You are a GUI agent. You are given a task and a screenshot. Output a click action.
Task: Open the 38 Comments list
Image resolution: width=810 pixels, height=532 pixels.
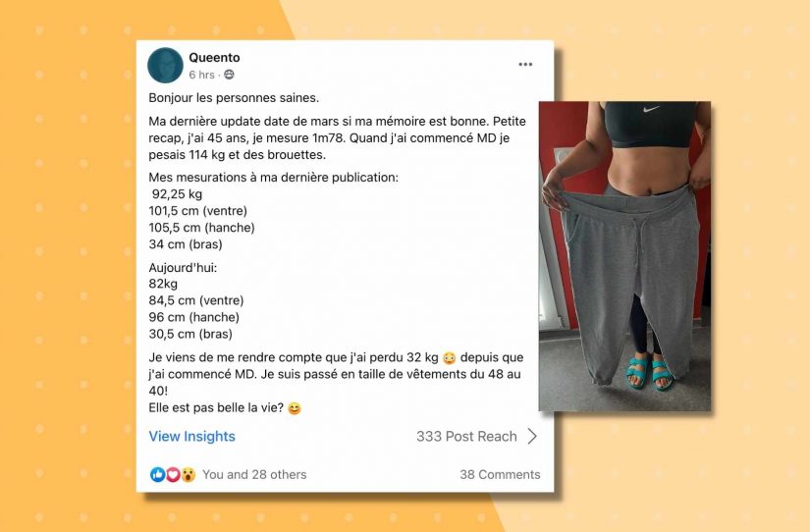pos(500,474)
